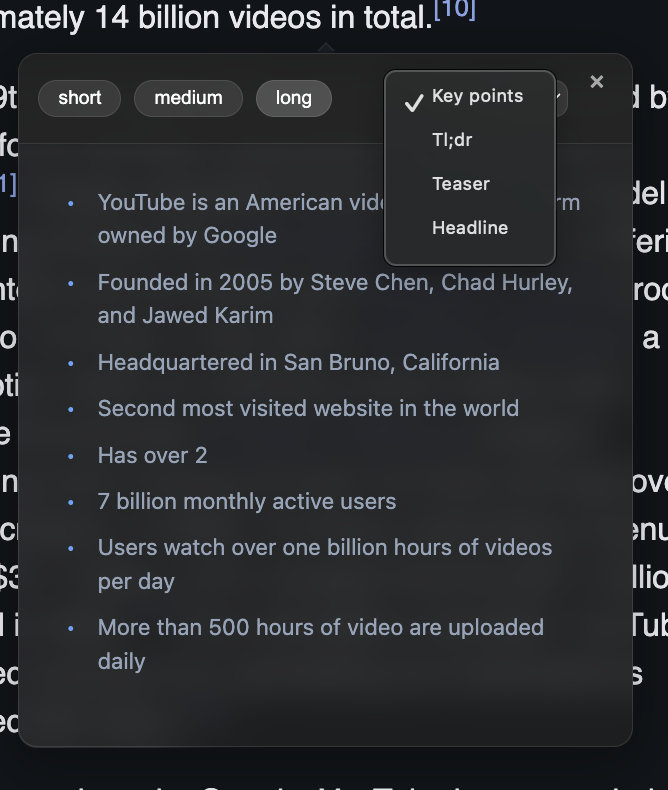Close the summary popup
Viewport: 668px width, 790px height.
[596, 82]
